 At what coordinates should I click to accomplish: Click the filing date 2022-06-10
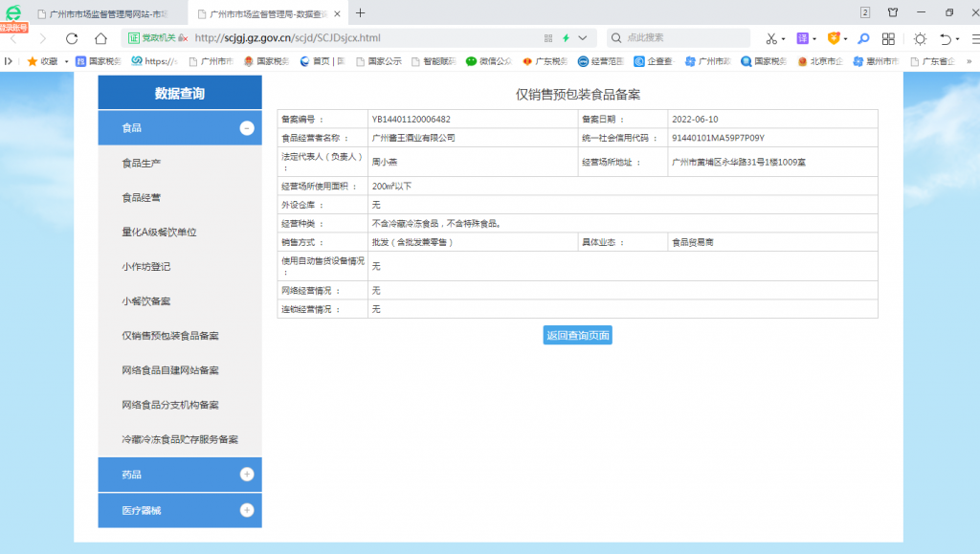695,120
